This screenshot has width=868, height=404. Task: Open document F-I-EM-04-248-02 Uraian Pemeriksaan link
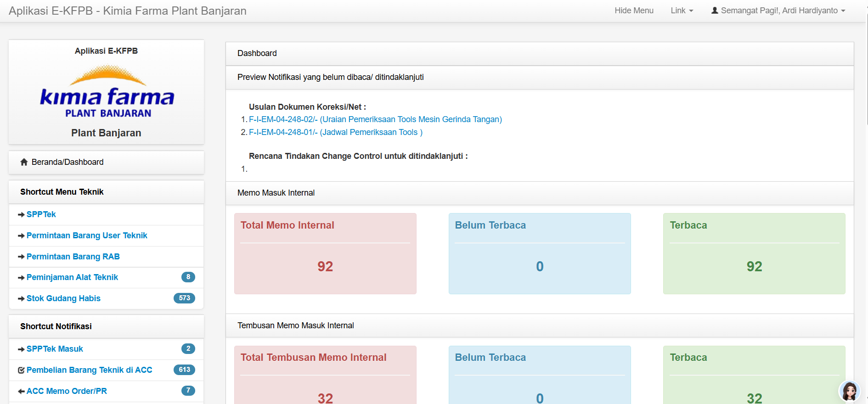375,119
